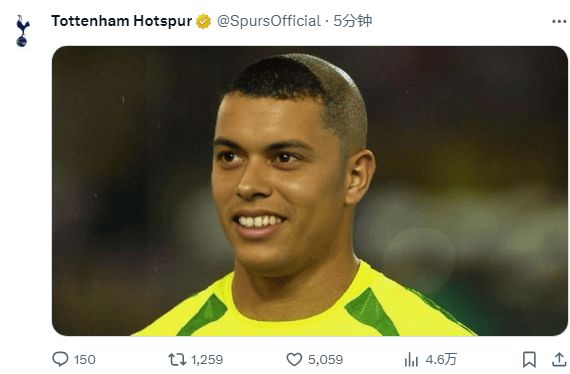Open the @SpursOfficial handle link
Image resolution: width=570 pixels, height=374 pixels.
coord(269,21)
